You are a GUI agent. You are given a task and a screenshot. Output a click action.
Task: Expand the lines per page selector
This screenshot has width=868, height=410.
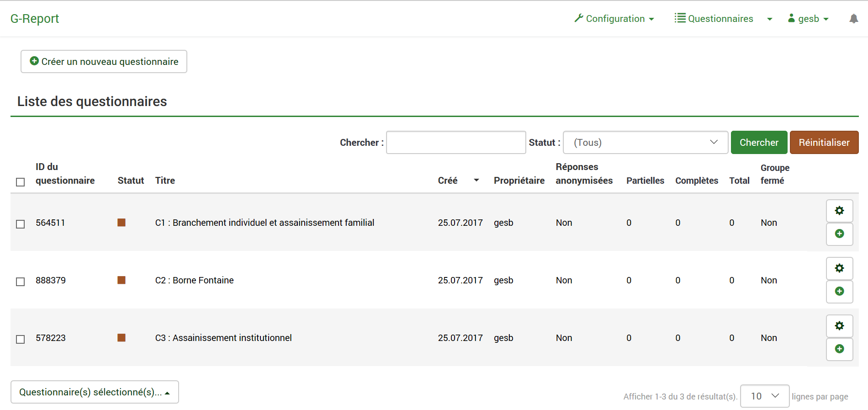(764, 396)
